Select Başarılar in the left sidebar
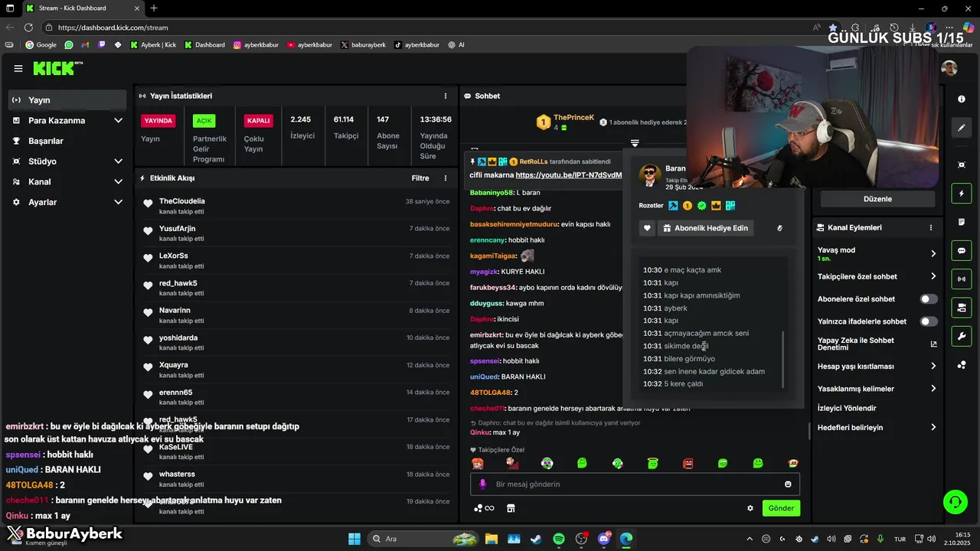The width and height of the screenshot is (980, 551). 67,141
